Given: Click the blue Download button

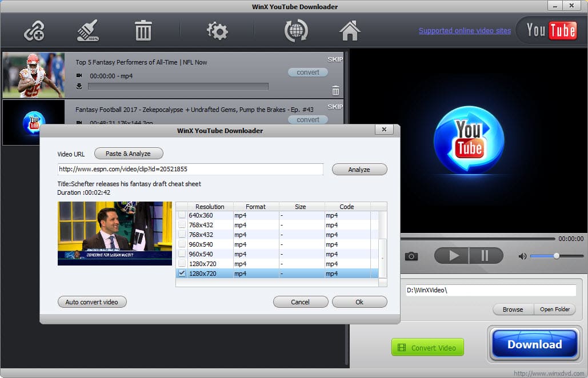Looking at the screenshot, I should pos(534,344).
